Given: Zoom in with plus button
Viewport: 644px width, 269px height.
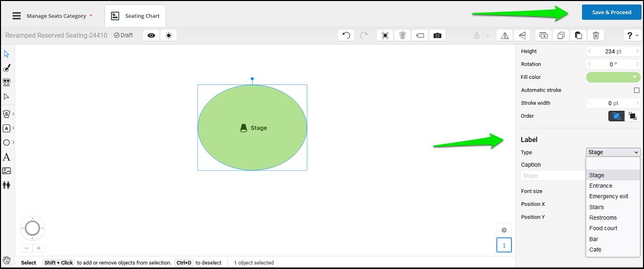Looking at the screenshot, I should pyautogui.click(x=38, y=248).
